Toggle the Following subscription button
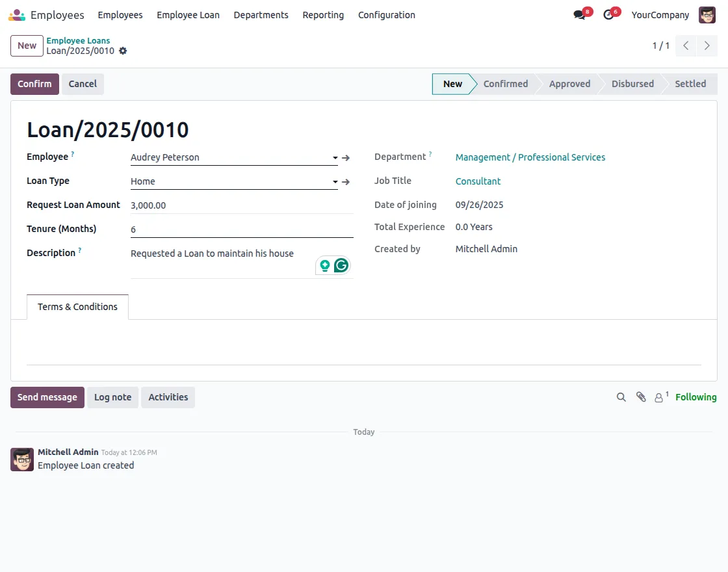Screen dimensions: 728x572 [x=695, y=397]
